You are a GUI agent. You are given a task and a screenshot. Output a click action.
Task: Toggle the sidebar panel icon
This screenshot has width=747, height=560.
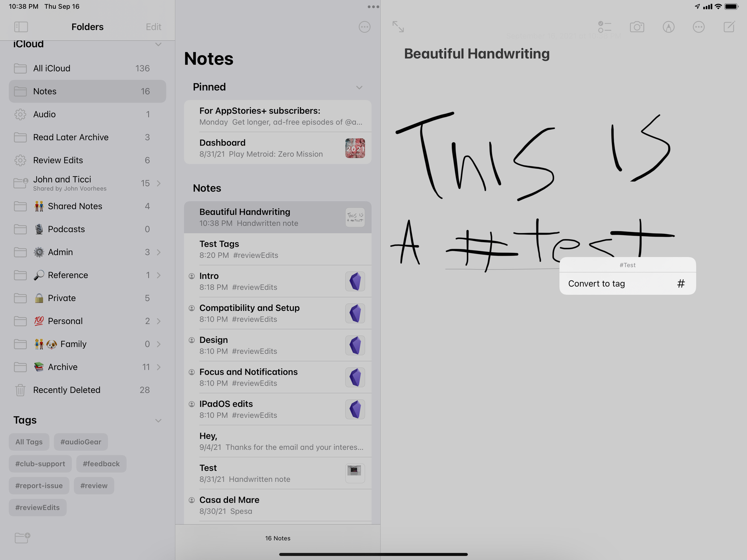click(21, 27)
